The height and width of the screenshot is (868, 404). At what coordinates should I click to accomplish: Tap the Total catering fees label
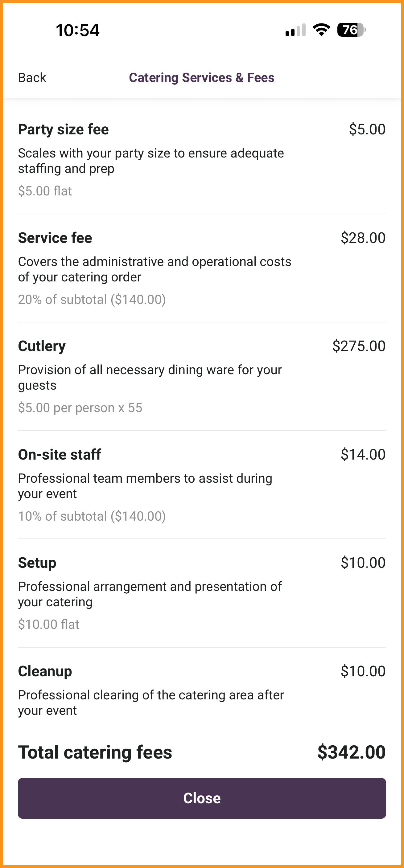pyautogui.click(x=95, y=752)
